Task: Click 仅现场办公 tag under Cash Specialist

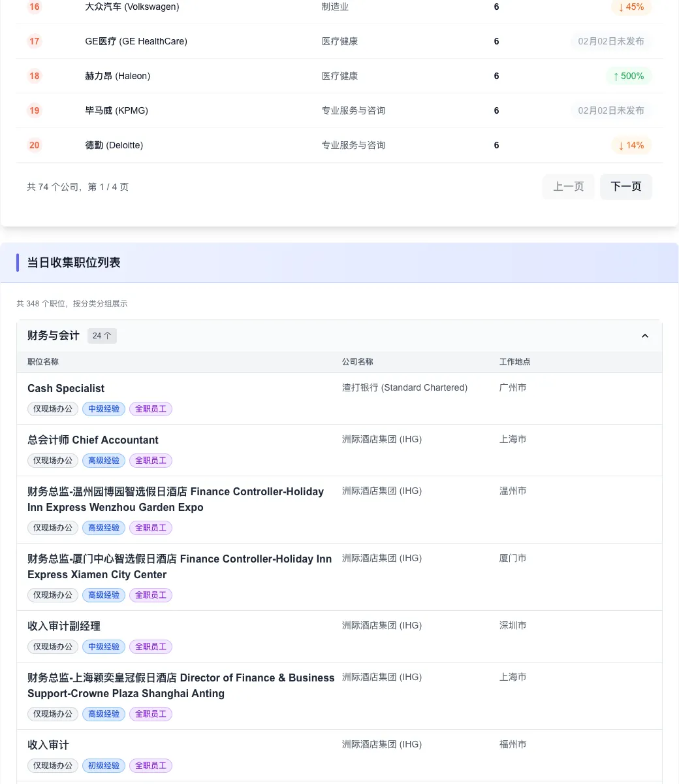Action: click(x=53, y=409)
